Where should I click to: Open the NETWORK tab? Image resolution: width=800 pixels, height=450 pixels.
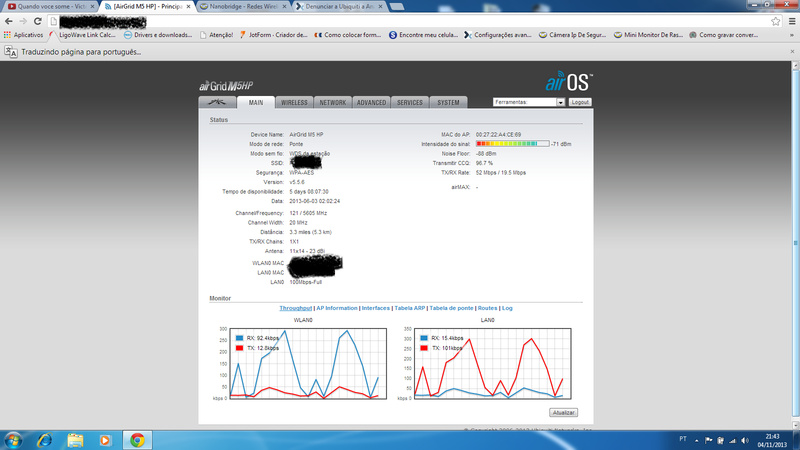(333, 102)
